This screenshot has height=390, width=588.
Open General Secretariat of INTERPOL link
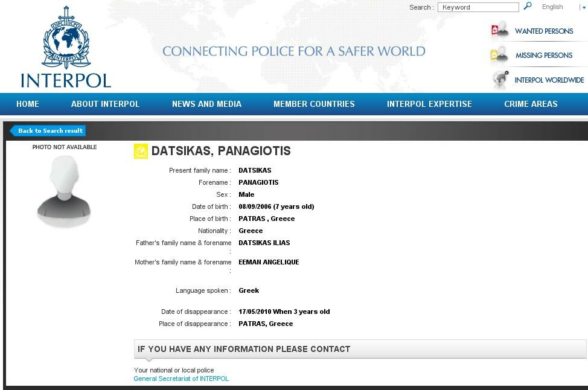[x=181, y=379]
